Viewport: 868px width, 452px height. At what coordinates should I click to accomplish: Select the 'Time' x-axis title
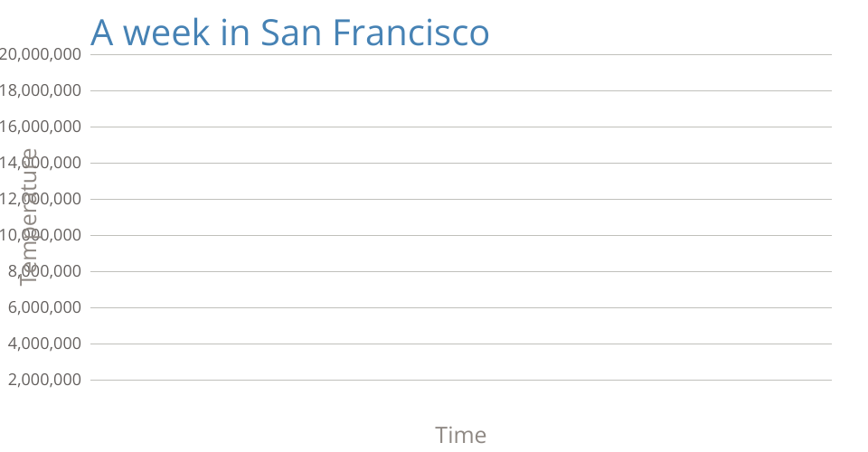coord(460,435)
